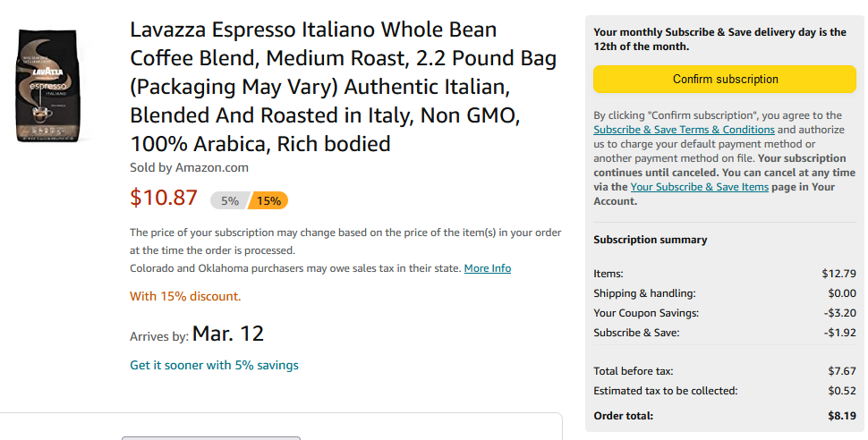The image size is (868, 440).
Task: Choose Get it sooner with 5% savings
Action: click(x=214, y=365)
